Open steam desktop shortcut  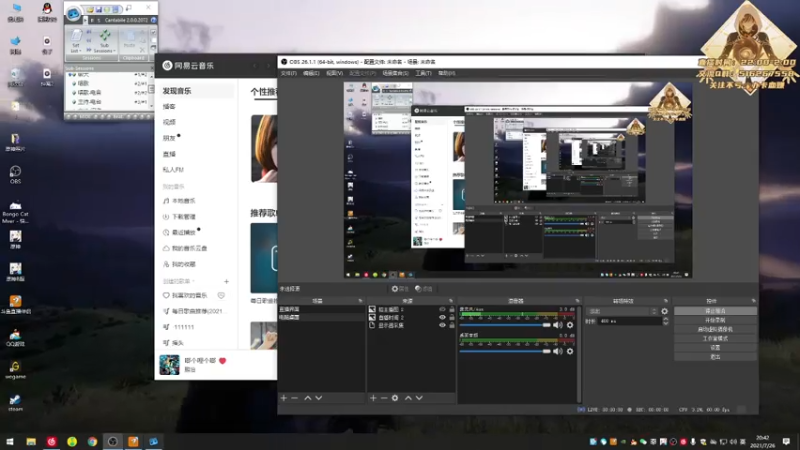15,403
